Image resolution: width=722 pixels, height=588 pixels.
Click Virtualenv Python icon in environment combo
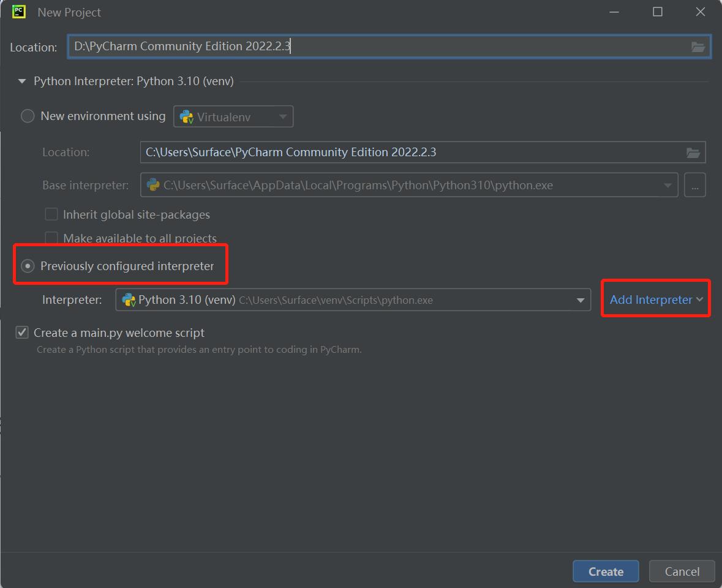tap(186, 116)
